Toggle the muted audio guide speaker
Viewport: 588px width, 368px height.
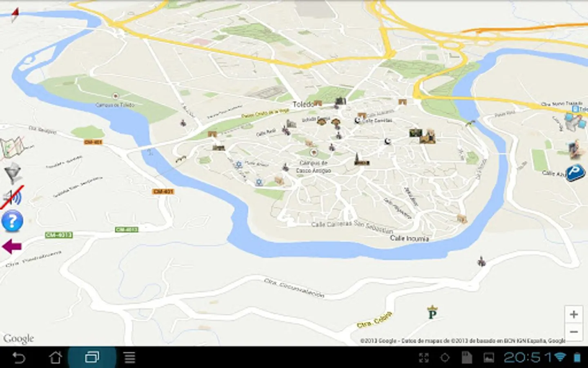(x=12, y=197)
